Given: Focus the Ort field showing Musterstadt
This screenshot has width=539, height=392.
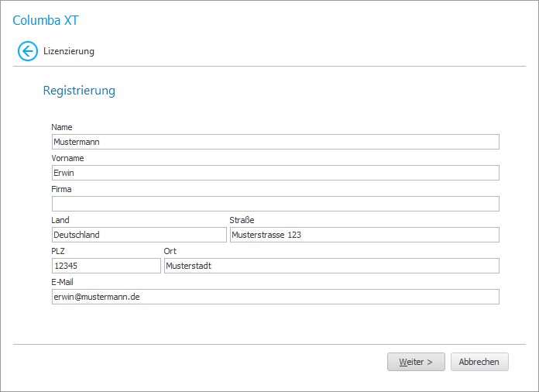Looking at the screenshot, I should coord(331,266).
